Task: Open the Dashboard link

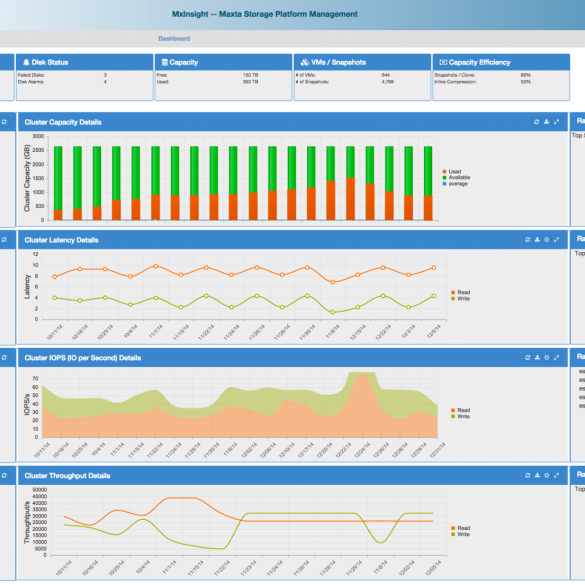Action: 174,38
